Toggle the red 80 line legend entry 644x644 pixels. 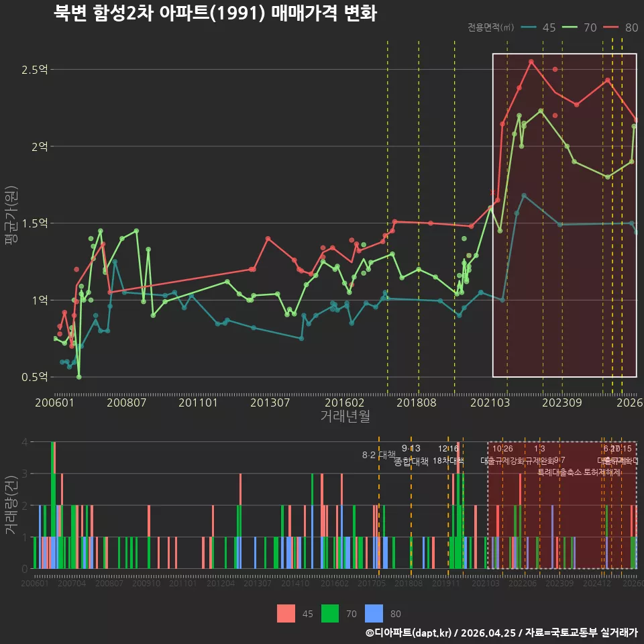[x=621, y=28]
